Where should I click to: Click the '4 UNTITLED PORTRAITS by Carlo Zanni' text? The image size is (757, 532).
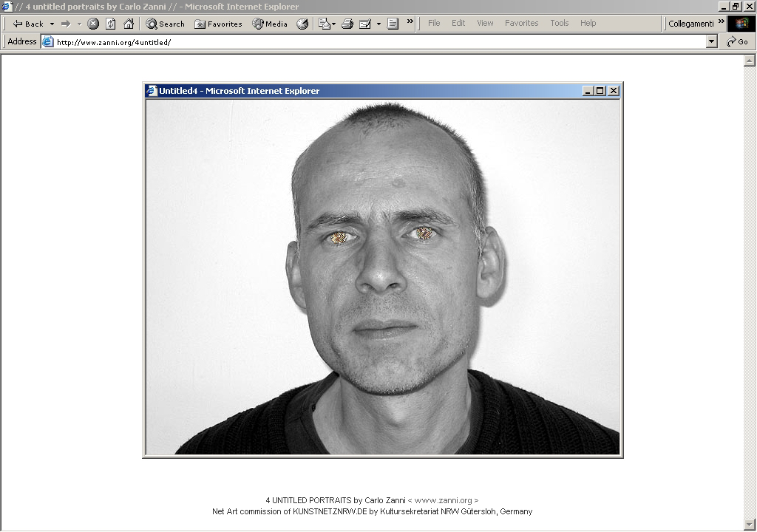click(336, 501)
